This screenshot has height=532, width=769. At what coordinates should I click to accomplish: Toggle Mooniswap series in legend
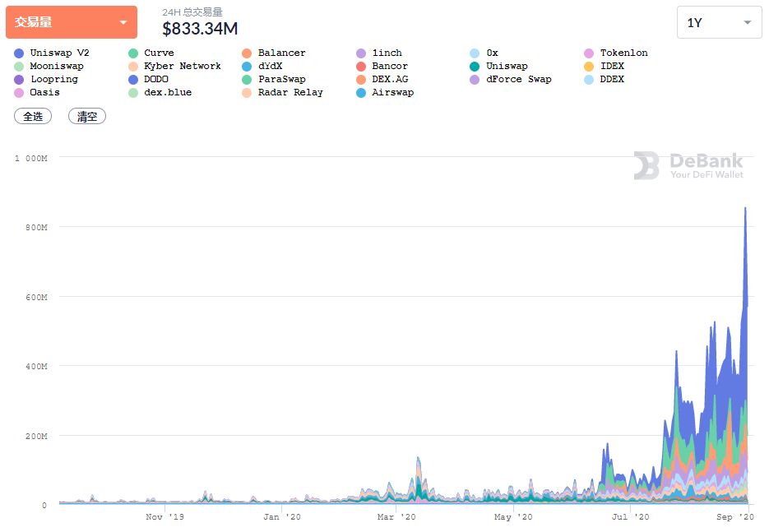tap(49, 67)
